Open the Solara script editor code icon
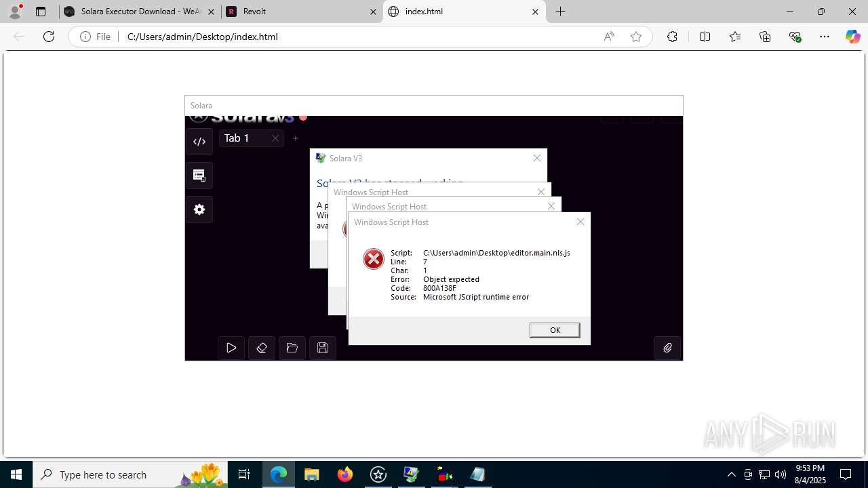 click(x=199, y=142)
